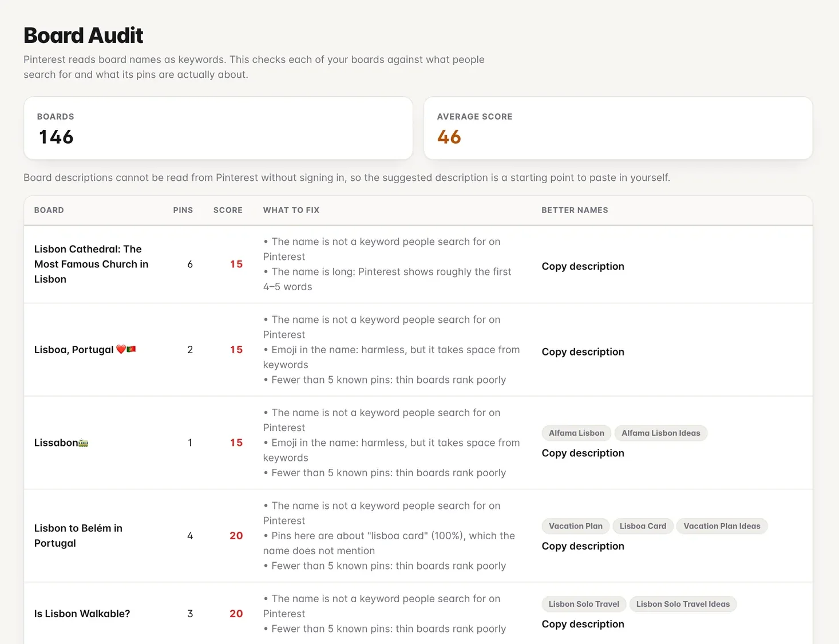Click the SCORE column header
839x644 pixels.
[x=228, y=210]
